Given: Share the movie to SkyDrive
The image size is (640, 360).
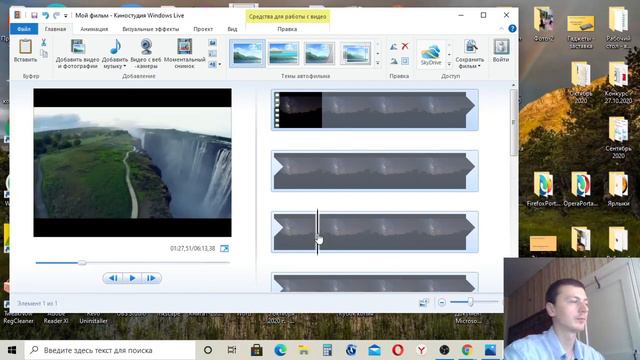Looking at the screenshot, I should coord(431,54).
